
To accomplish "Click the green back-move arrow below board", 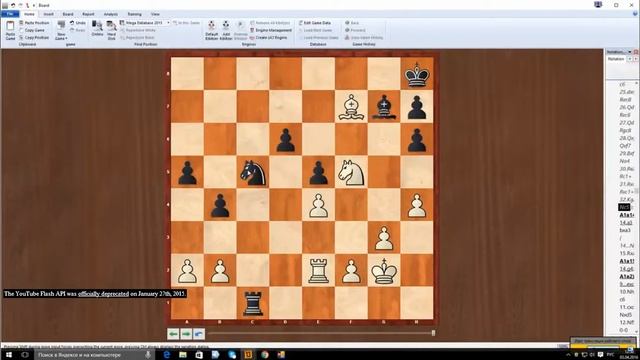I will (x=173, y=334).
